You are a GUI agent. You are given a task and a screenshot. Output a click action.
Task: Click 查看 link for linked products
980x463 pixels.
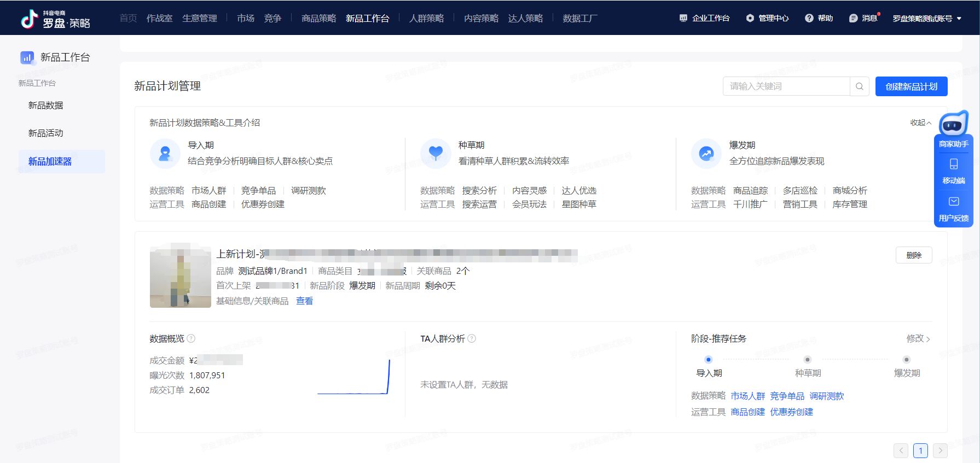click(304, 301)
